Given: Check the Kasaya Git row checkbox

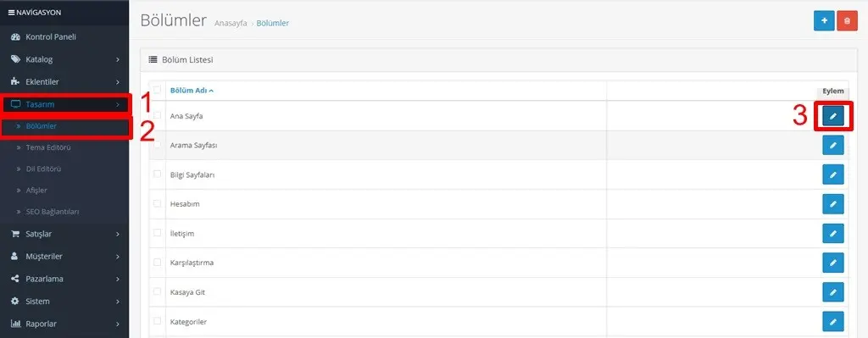Looking at the screenshot, I should 157,291.
